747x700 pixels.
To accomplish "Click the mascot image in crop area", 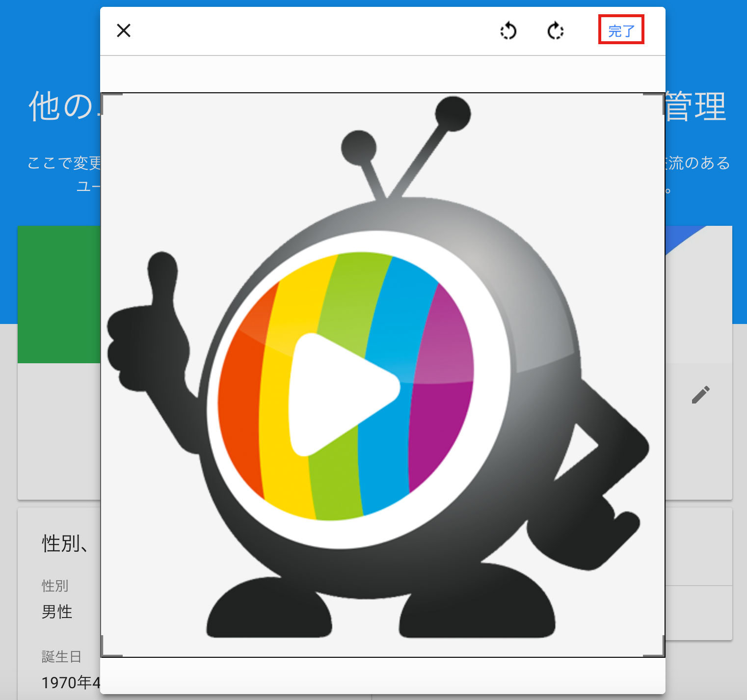I will [x=383, y=375].
